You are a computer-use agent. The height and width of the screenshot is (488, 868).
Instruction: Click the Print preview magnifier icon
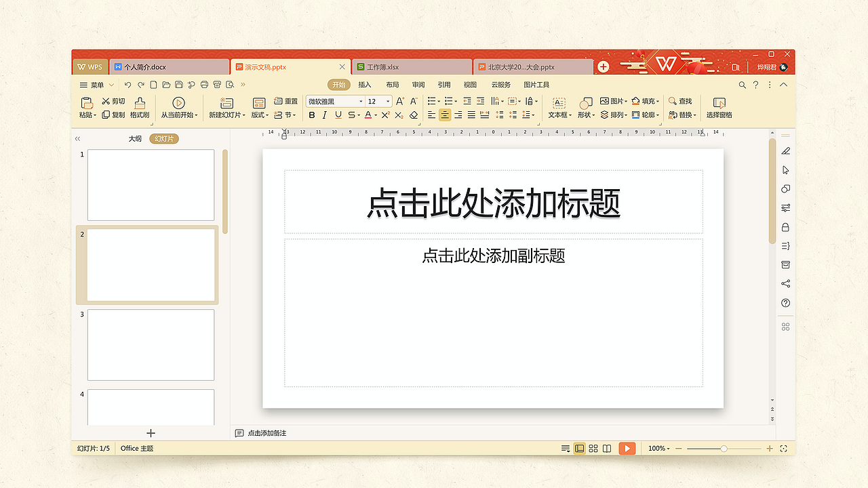click(230, 85)
